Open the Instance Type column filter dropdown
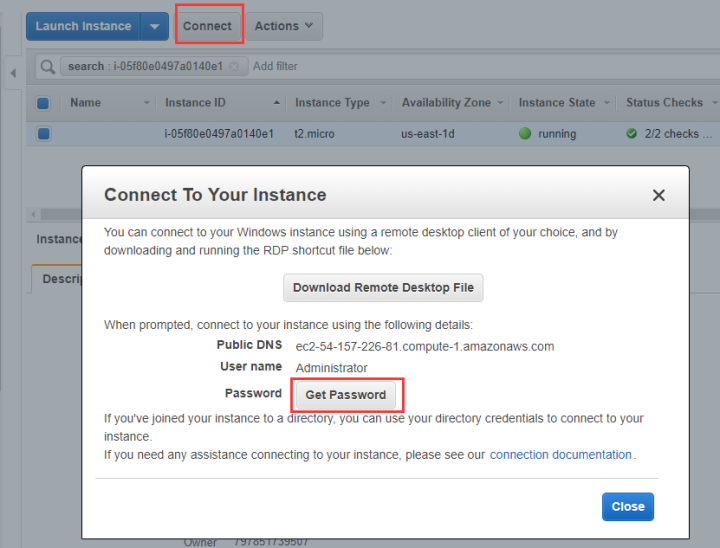Screen dimensions: 720x548 [382, 103]
